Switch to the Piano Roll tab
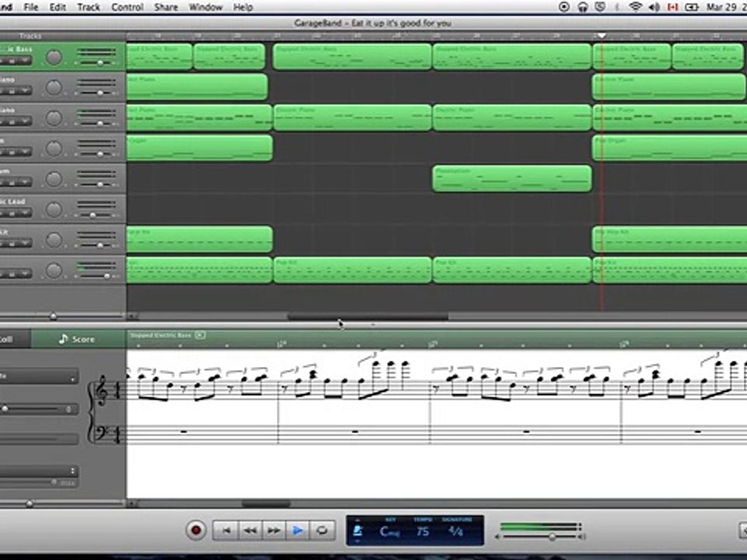This screenshot has height=560, width=747. click(x=15, y=339)
